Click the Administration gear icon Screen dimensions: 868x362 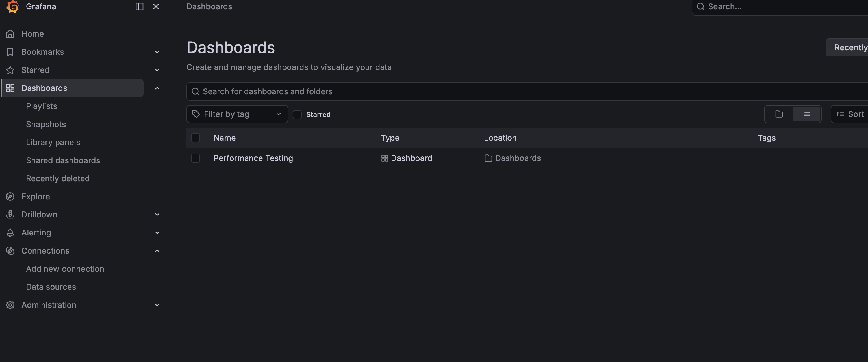[10, 305]
